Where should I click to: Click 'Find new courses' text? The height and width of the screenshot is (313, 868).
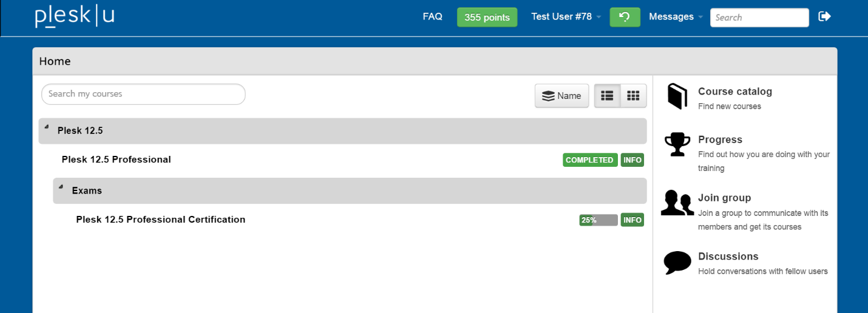pyautogui.click(x=730, y=106)
